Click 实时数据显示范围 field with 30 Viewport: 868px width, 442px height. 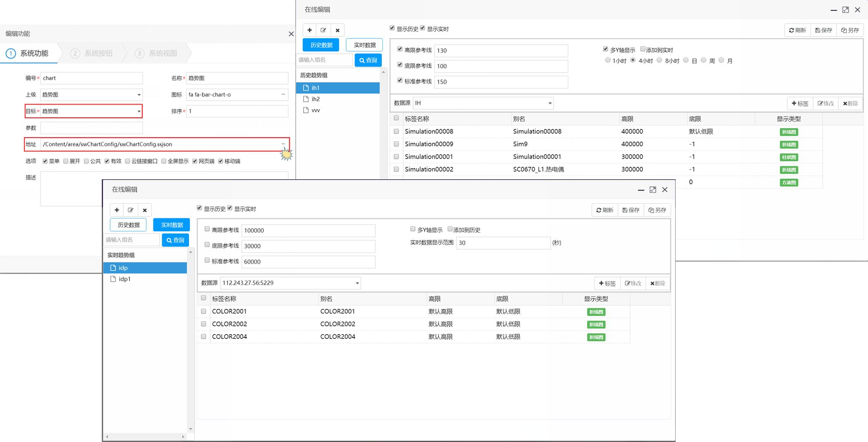click(x=503, y=242)
